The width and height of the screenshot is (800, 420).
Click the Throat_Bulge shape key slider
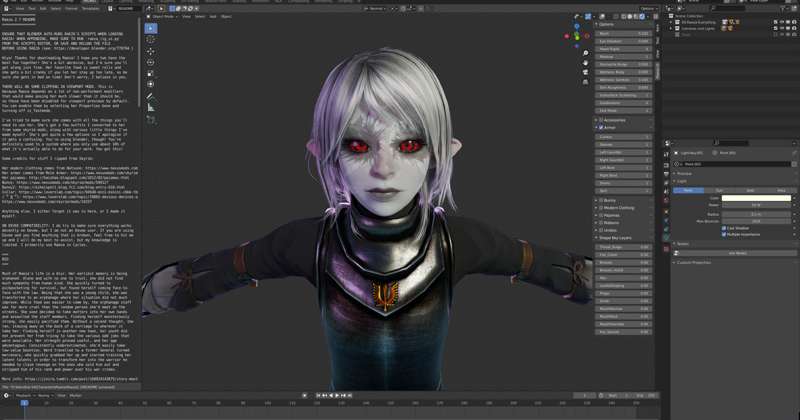point(623,247)
